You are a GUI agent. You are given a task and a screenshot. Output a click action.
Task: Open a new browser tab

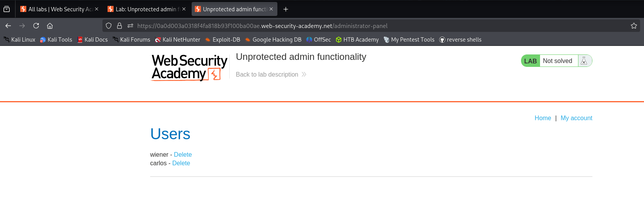286,9
